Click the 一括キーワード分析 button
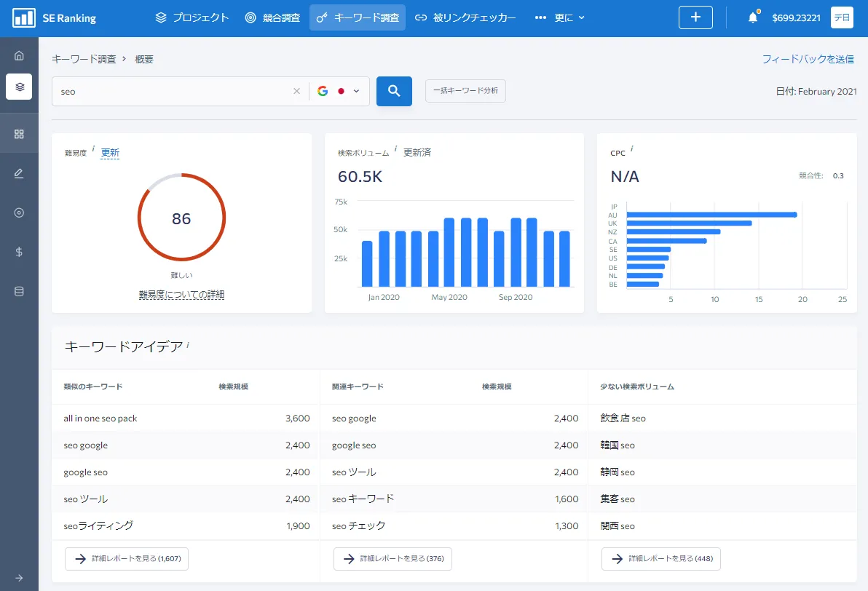Image resolution: width=868 pixels, height=591 pixels. tap(465, 91)
